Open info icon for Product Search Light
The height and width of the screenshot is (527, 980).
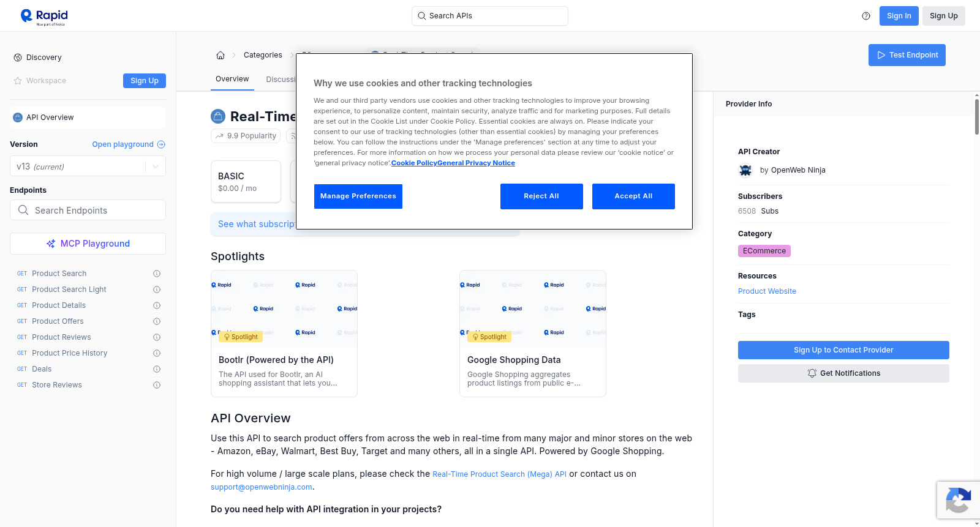point(157,290)
